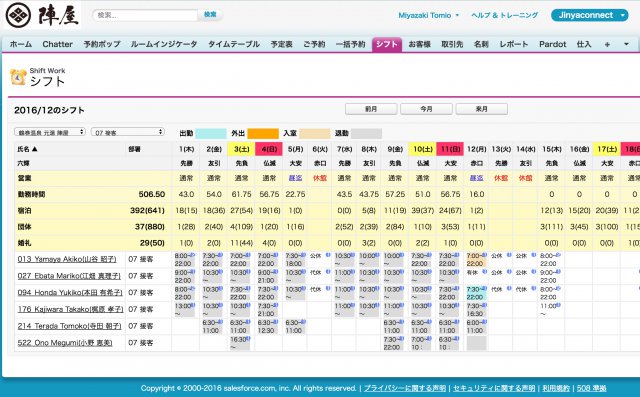Go to next month with 来月 button

tap(482, 109)
